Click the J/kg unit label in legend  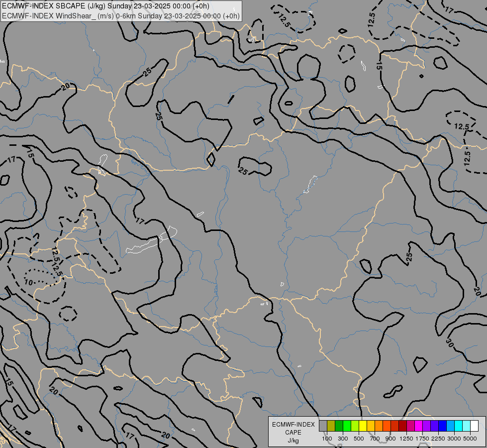pos(293,441)
